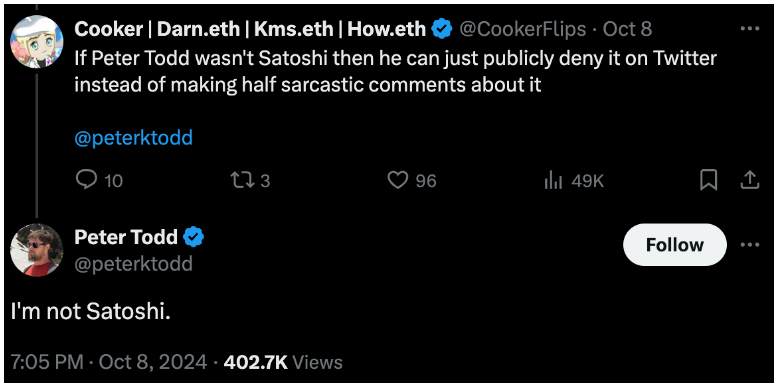Follow Peter Todd
This screenshot has width=778, height=387.
(x=675, y=245)
